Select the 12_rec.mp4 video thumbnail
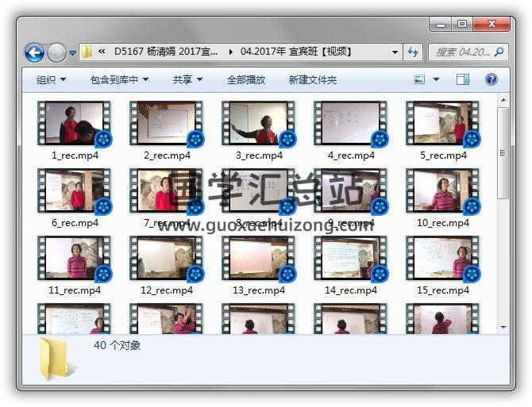The height and width of the screenshot is (407, 532). (167, 258)
